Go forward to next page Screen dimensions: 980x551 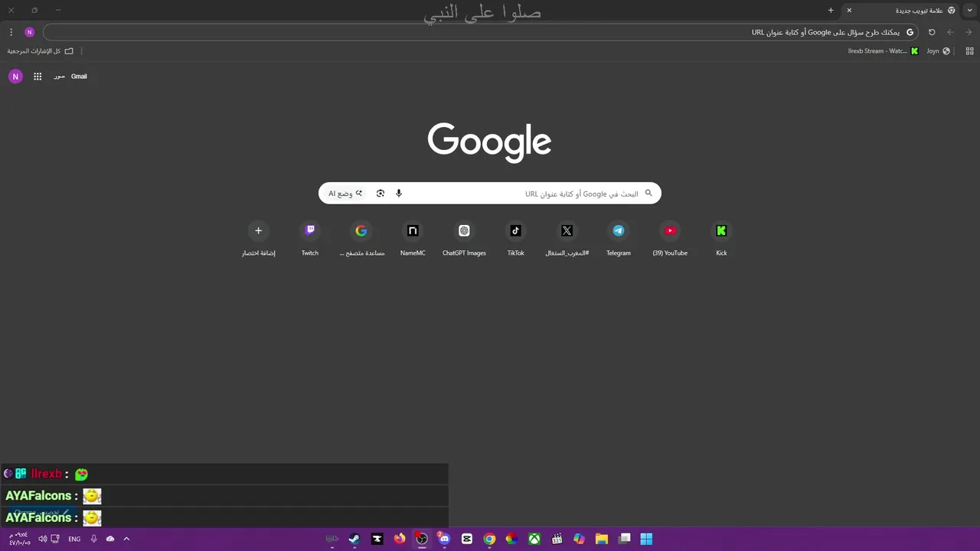click(950, 32)
